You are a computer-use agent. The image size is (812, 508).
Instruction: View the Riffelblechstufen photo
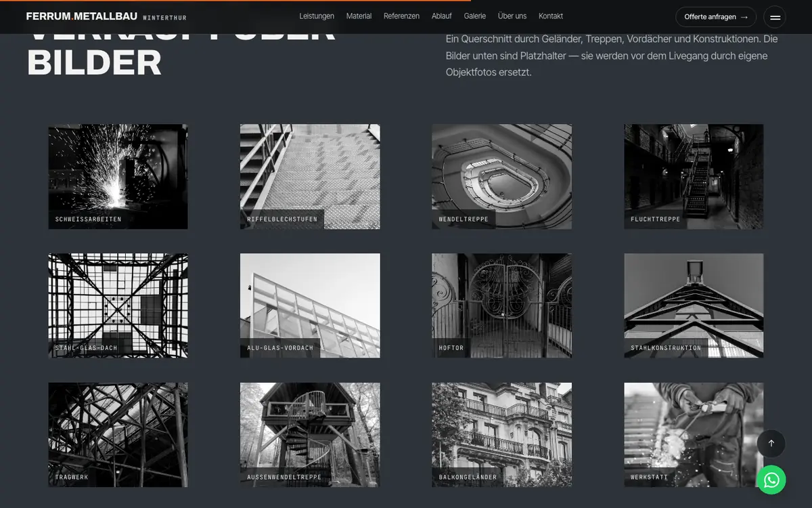tap(310, 177)
